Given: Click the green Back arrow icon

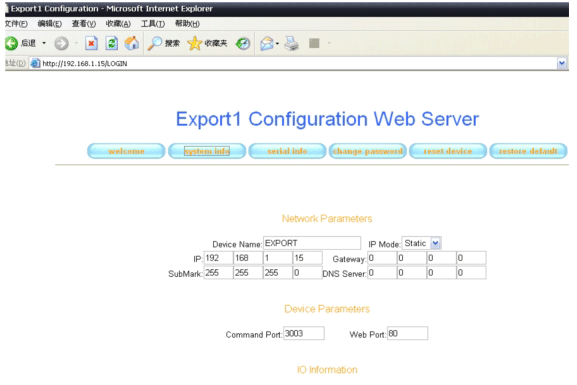Looking at the screenshot, I should coord(11,43).
